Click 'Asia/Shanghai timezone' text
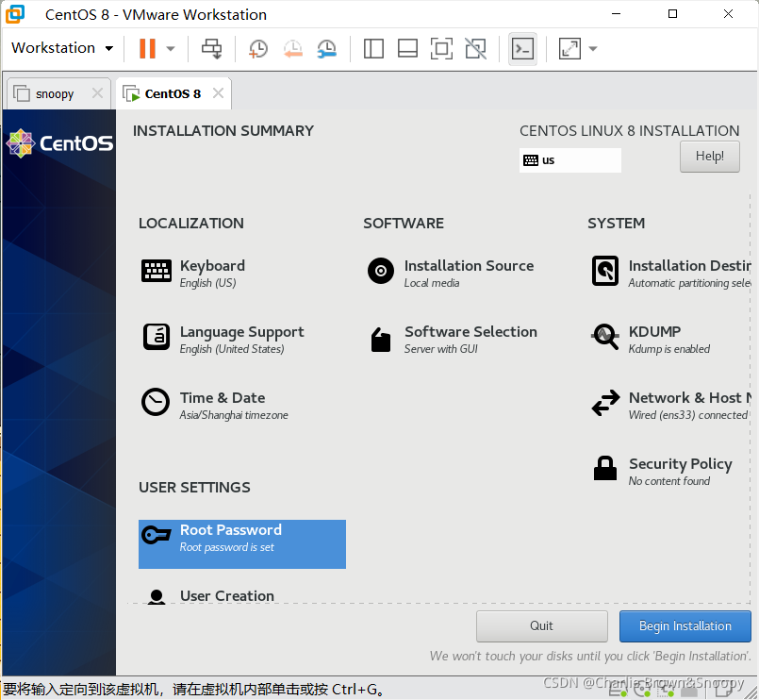This screenshot has width=759, height=700. click(234, 415)
